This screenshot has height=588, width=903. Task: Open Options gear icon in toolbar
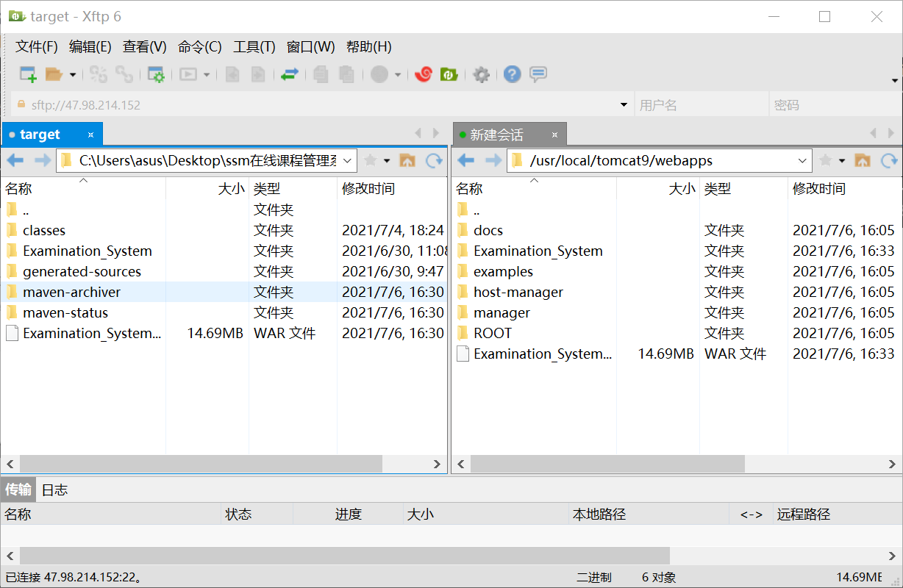pos(481,74)
